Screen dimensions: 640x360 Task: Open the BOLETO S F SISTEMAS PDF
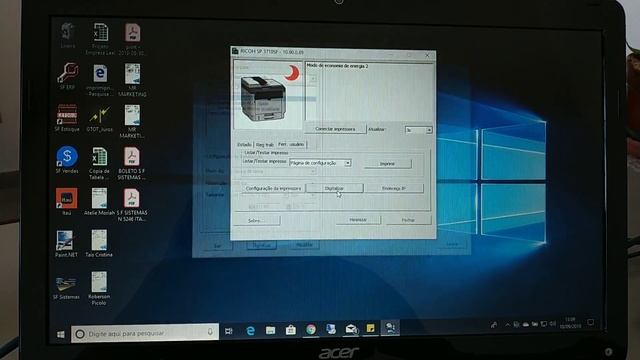[131, 164]
